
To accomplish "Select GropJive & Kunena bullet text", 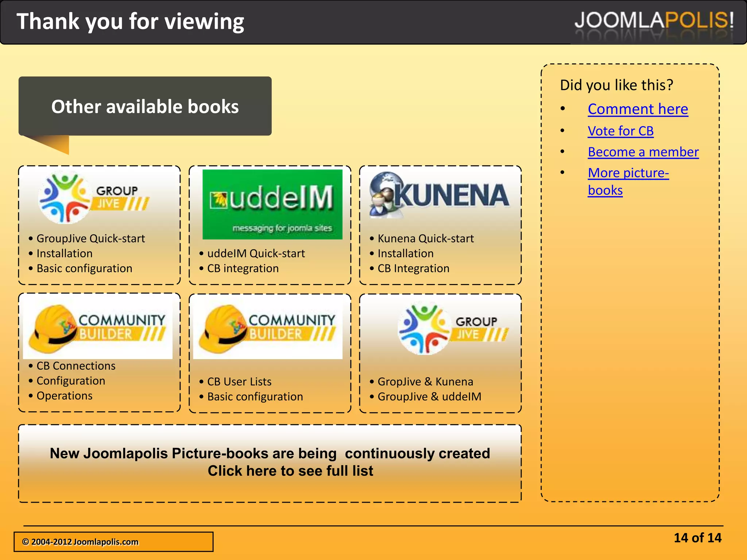I will [425, 382].
